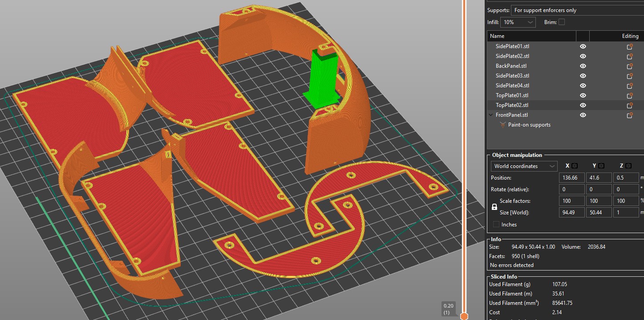
Task: Hide SidePlate02.stl using its eye icon
Action: tap(583, 56)
